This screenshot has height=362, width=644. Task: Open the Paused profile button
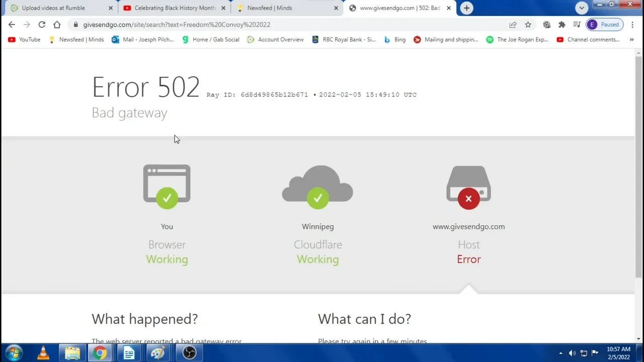tap(604, 24)
